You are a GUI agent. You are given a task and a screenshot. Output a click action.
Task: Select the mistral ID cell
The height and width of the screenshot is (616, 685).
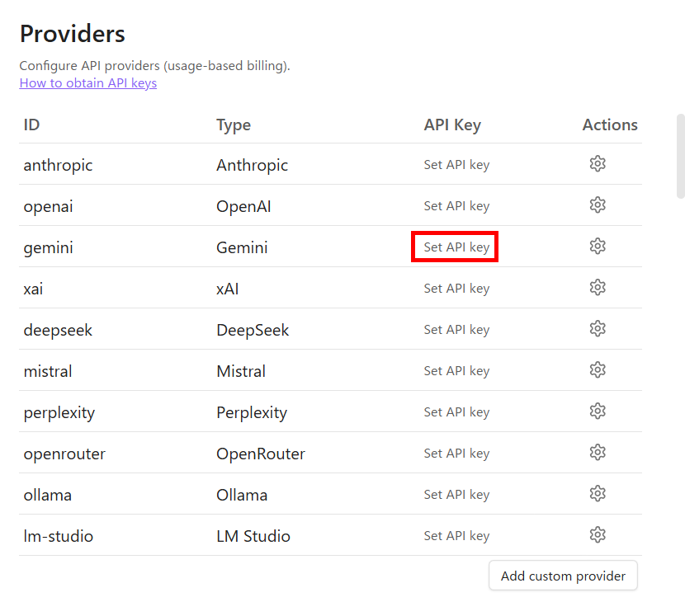(48, 372)
